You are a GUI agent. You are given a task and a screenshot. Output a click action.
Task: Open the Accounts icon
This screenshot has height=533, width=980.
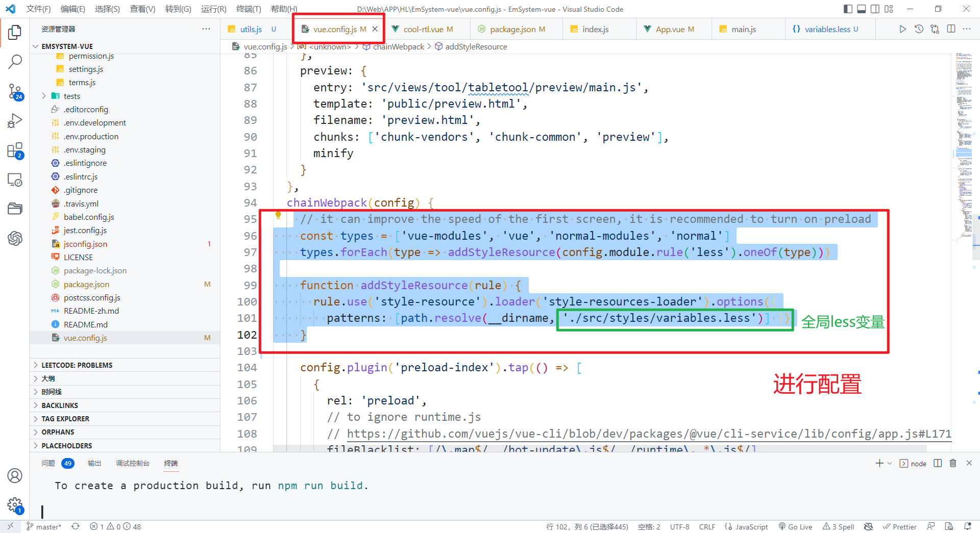point(15,475)
